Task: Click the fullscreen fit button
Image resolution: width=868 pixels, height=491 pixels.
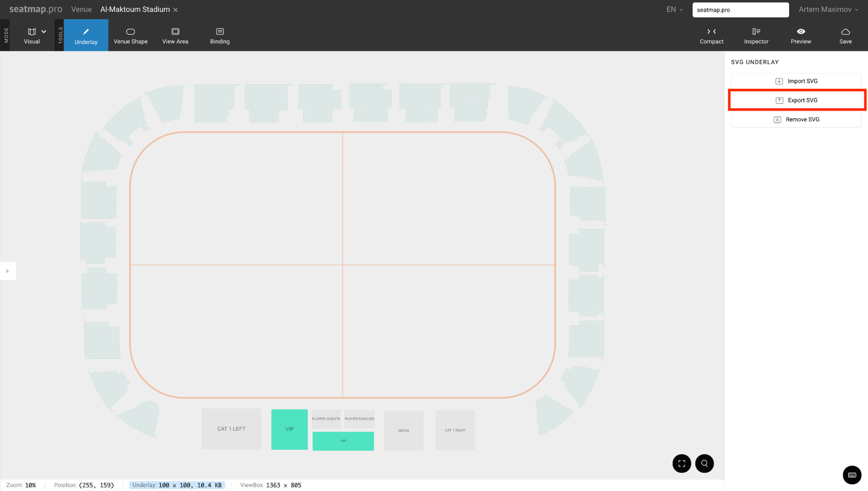Action: 681,463
